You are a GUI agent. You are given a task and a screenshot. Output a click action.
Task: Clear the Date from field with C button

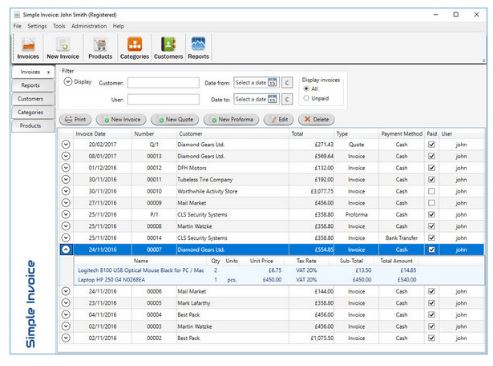pos(287,82)
